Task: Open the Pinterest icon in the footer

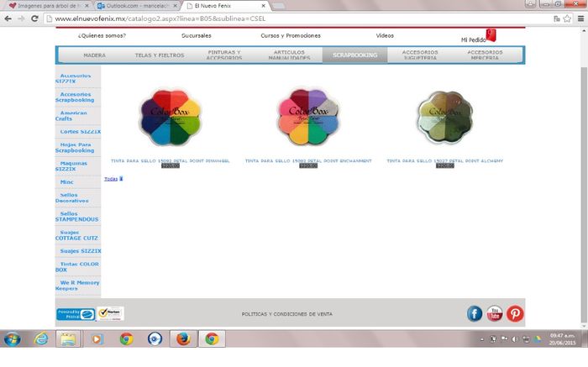Action: click(x=515, y=313)
